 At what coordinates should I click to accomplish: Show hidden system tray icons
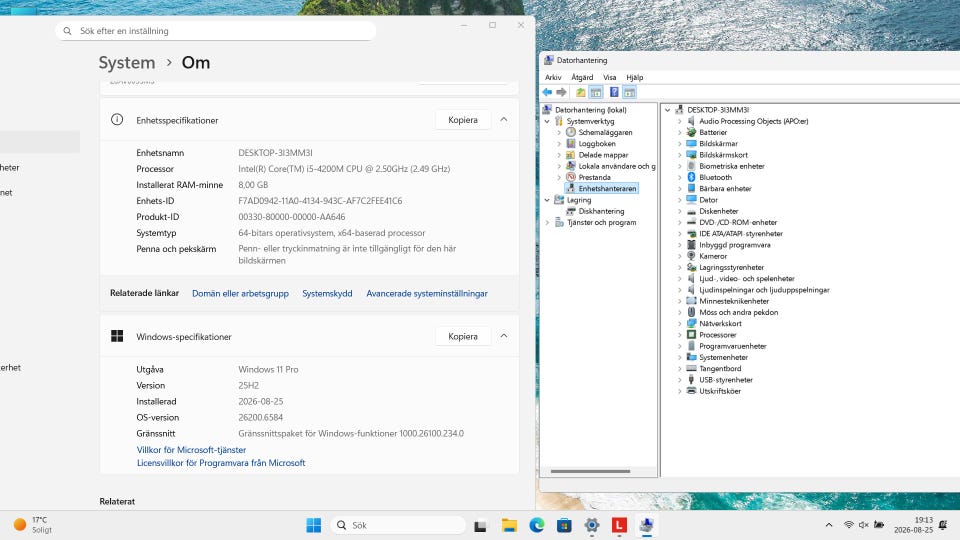point(828,525)
